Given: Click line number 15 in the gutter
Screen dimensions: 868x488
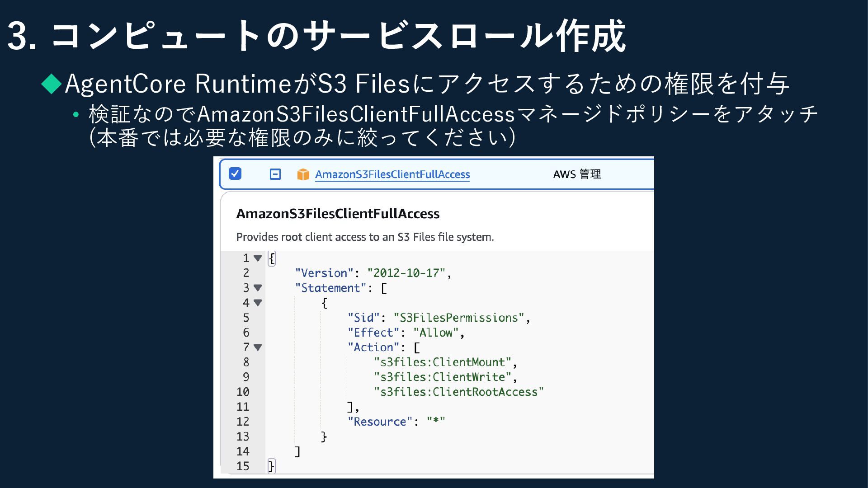Looking at the screenshot, I should tap(243, 466).
